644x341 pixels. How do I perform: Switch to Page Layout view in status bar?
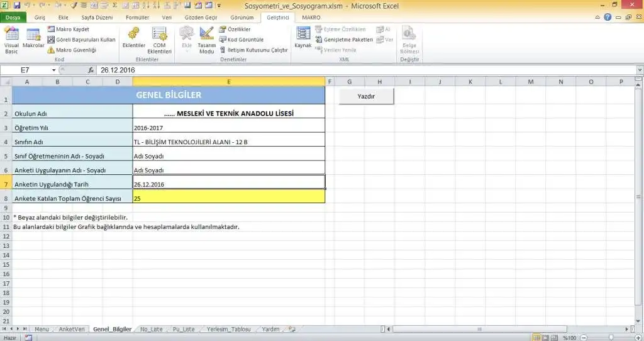[x=545, y=337]
